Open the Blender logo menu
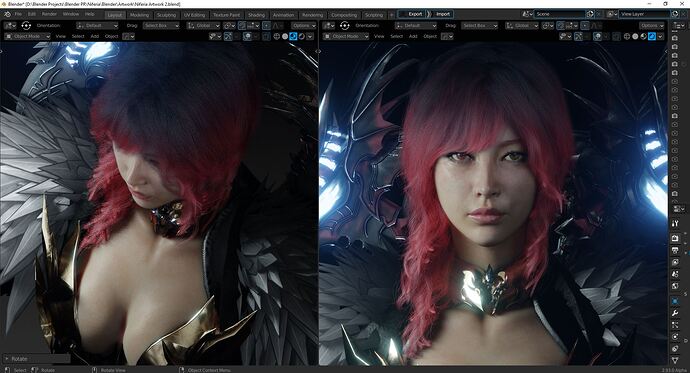Viewport: 690px width, 373px height. coord(7,14)
